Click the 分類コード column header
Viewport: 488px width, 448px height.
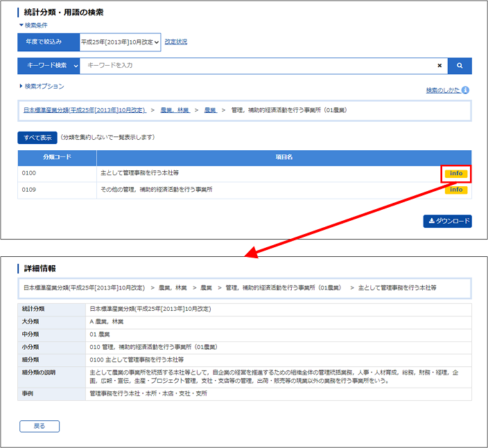coord(58,158)
